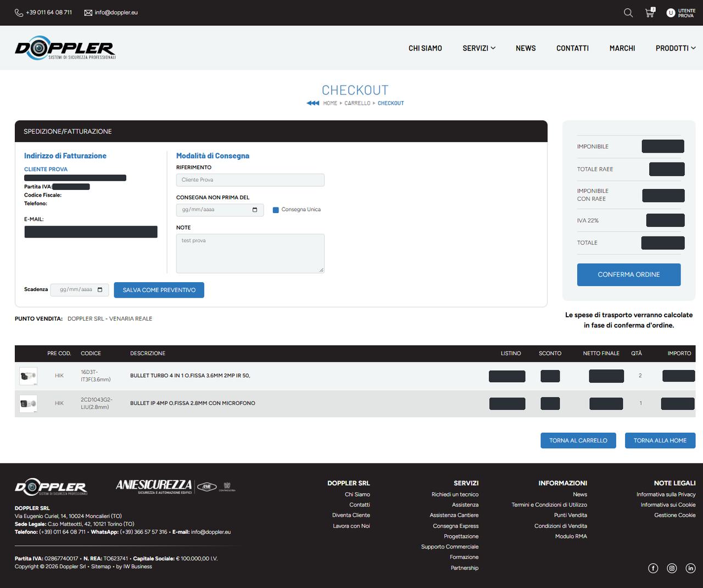This screenshot has height=588, width=703.
Task: Open the shopping cart icon
Action: pyautogui.click(x=650, y=13)
